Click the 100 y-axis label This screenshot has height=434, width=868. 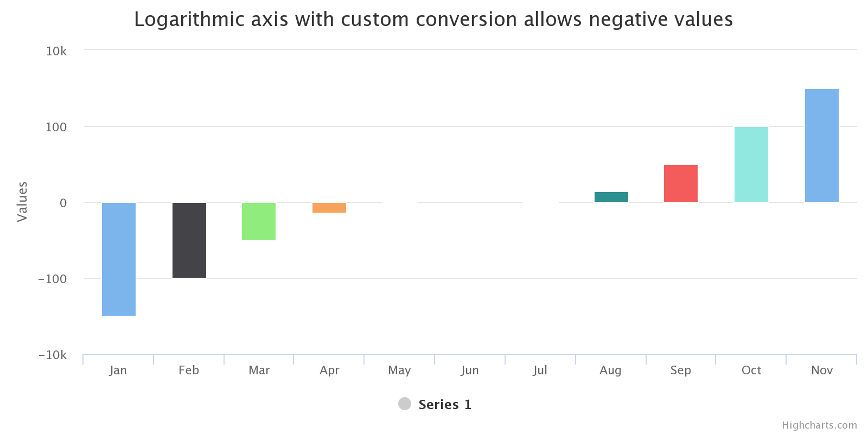click(x=56, y=127)
